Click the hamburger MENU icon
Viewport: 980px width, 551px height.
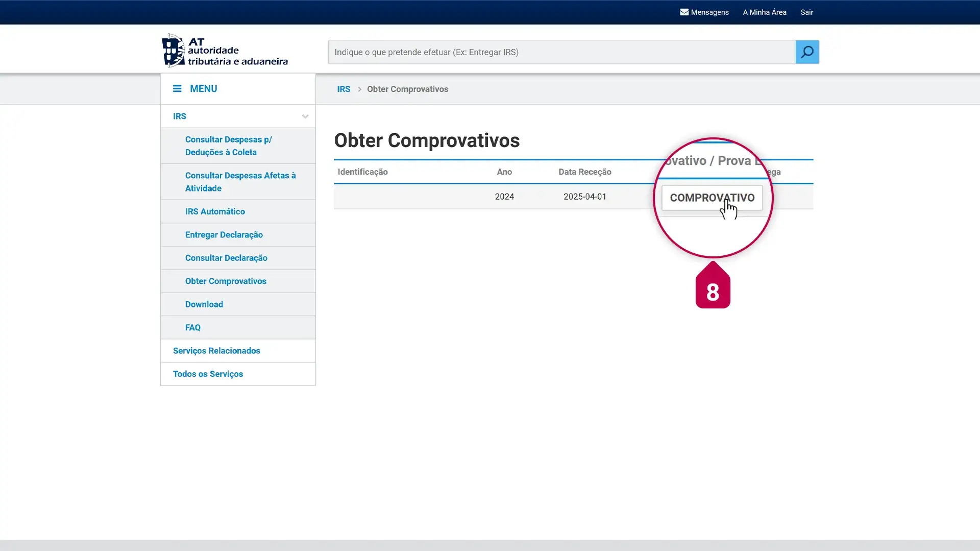[x=177, y=89]
